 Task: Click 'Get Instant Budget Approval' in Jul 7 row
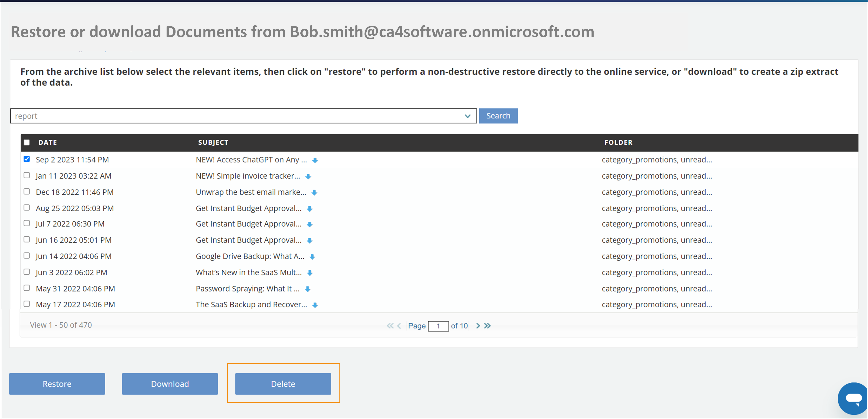(x=249, y=224)
